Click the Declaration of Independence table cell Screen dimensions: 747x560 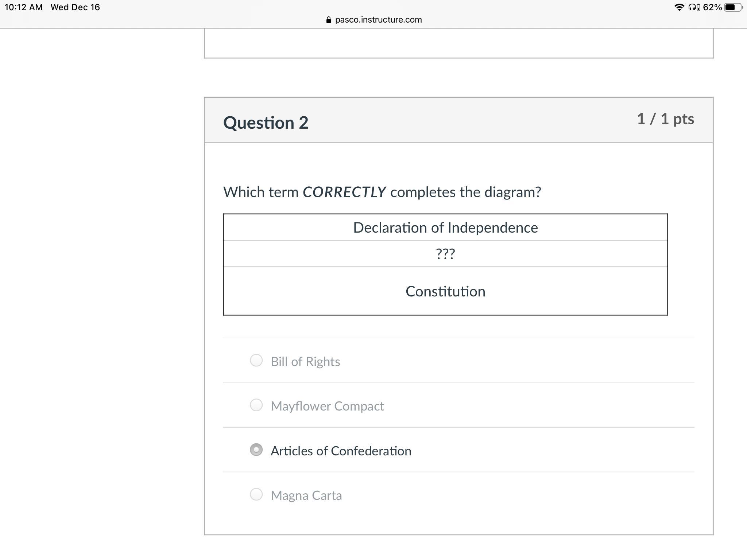point(445,227)
